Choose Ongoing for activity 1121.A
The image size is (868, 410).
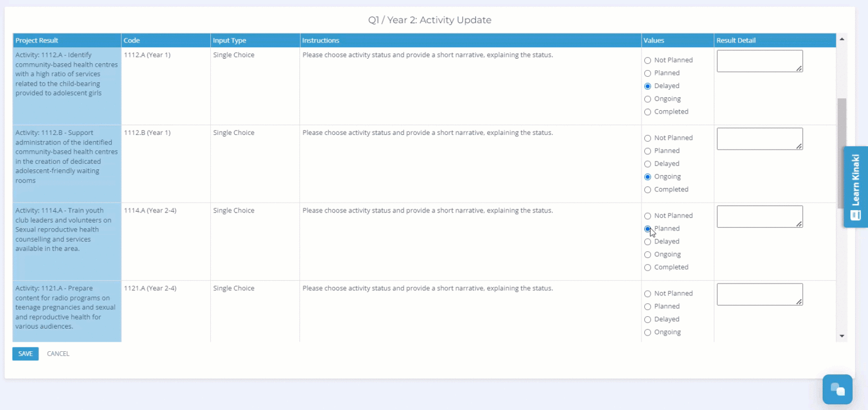coord(648,333)
